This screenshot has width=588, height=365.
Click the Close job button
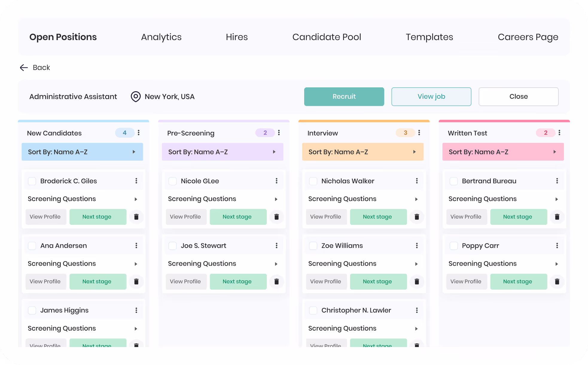pyautogui.click(x=519, y=97)
